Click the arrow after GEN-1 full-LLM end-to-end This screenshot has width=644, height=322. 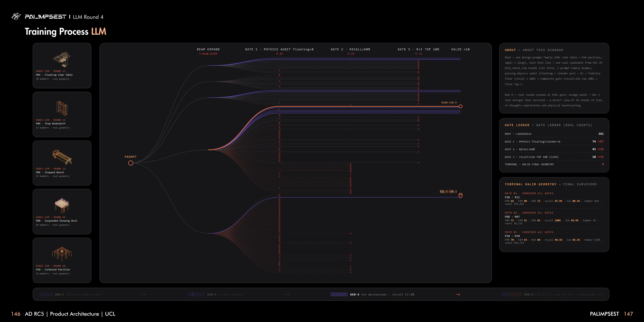pyautogui.click(x=144, y=294)
